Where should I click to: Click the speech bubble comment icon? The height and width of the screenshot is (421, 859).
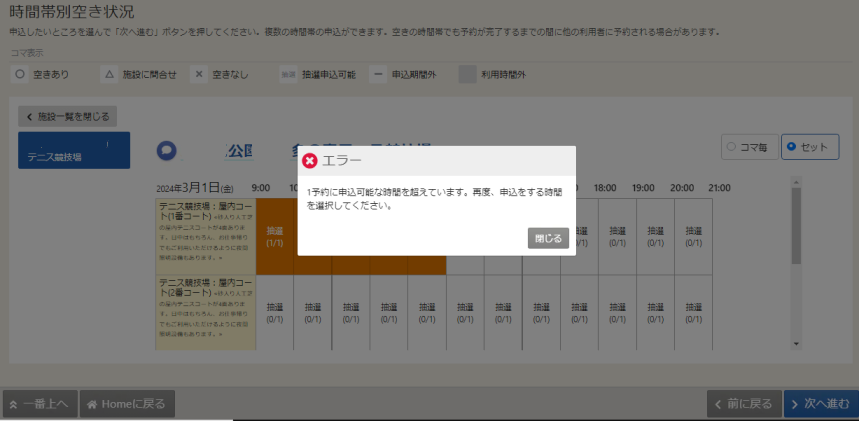pos(166,151)
